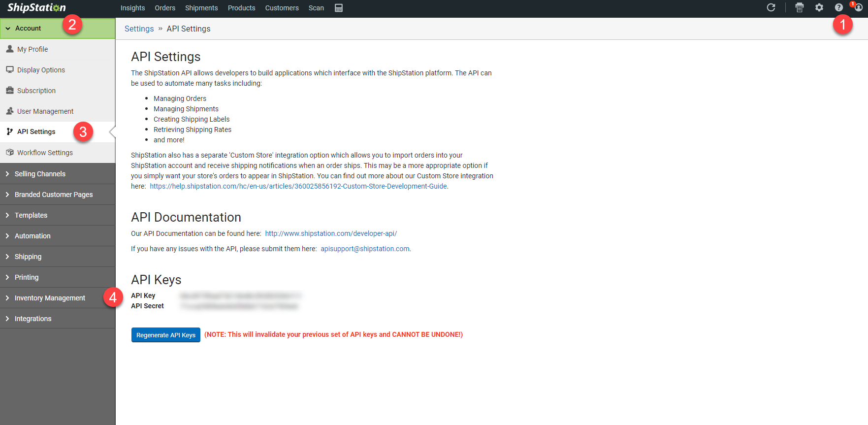The image size is (868, 425).
Task: Expand the Integrations section
Action: pyautogui.click(x=58, y=319)
